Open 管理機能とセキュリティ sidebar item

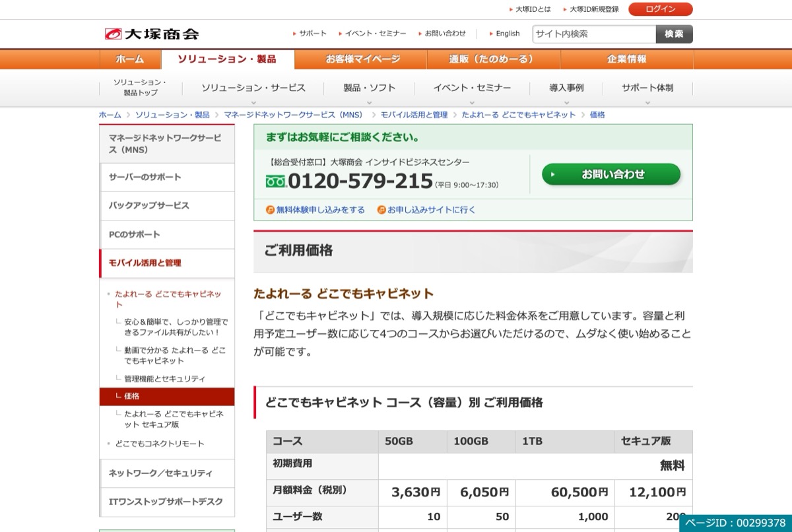coord(164,379)
